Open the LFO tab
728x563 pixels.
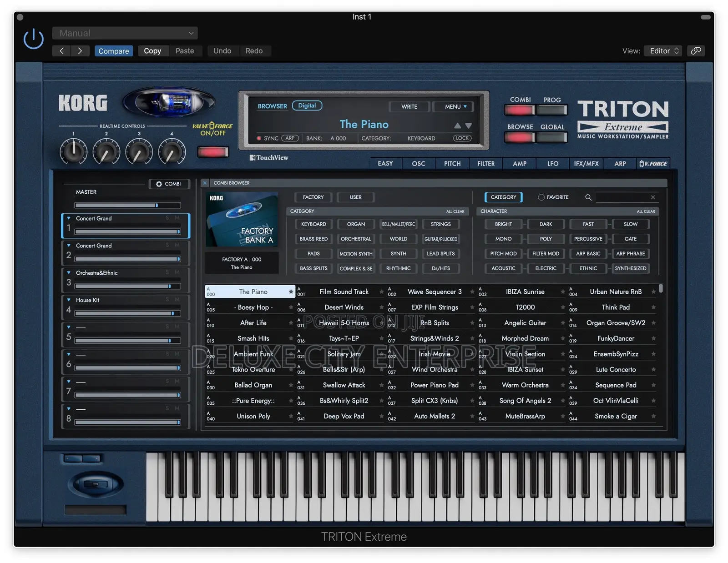(553, 164)
